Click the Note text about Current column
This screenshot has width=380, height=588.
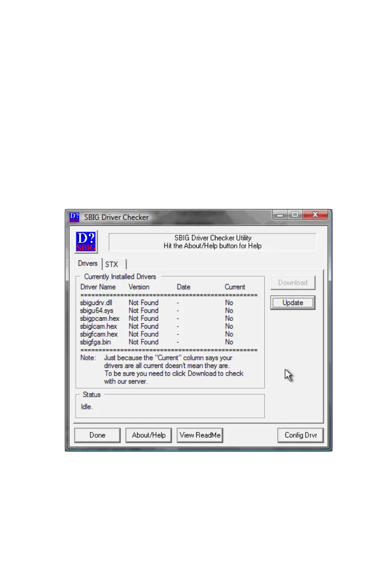pyautogui.click(x=162, y=369)
